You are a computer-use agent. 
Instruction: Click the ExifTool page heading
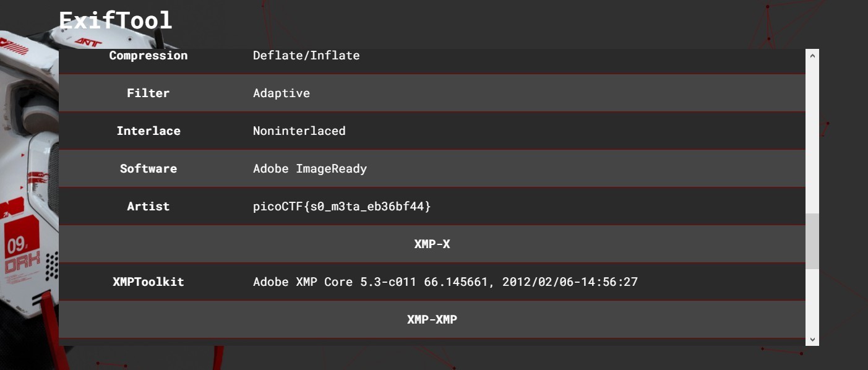coord(115,20)
